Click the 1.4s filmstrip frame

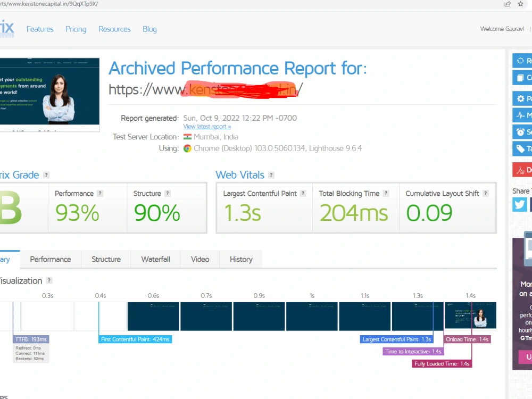tap(471, 316)
